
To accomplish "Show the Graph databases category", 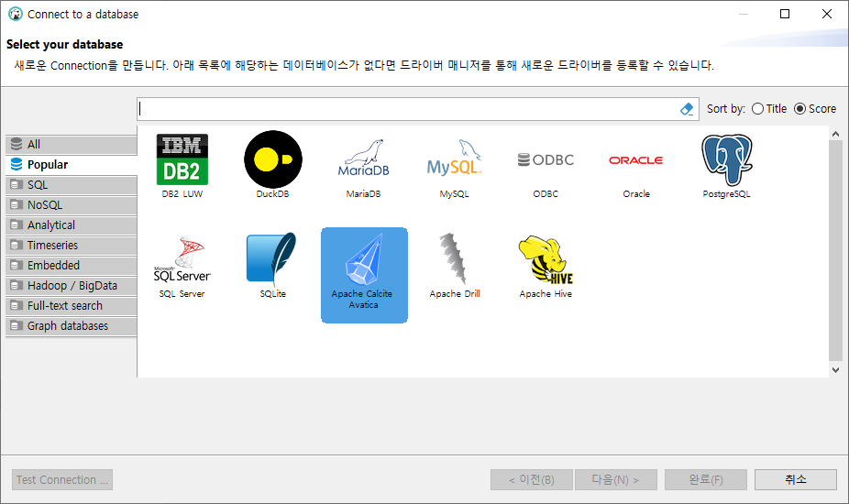I will [x=71, y=326].
